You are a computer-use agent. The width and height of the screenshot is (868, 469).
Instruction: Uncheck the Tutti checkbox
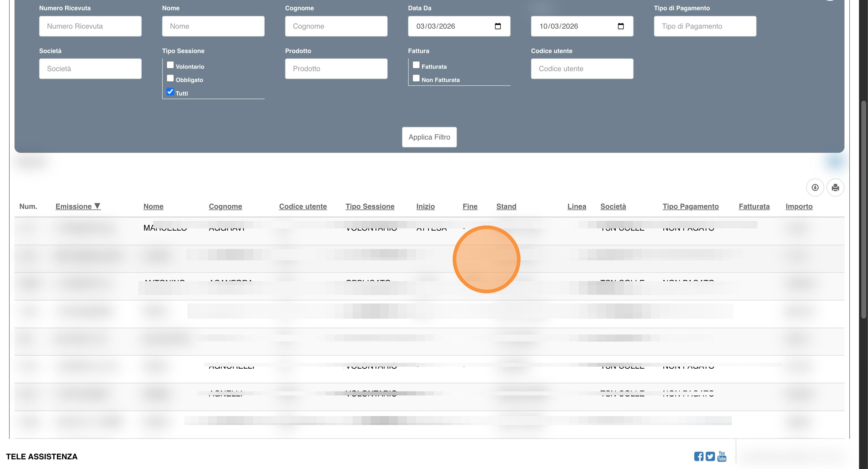pyautogui.click(x=170, y=92)
